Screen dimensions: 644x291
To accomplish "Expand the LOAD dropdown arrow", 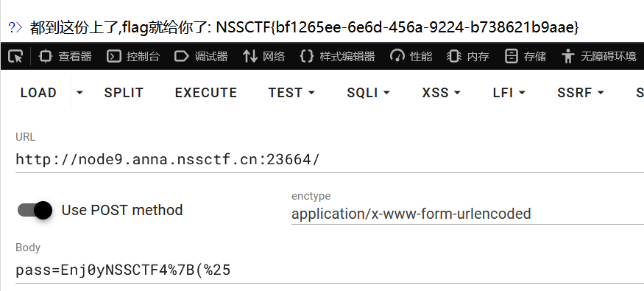I will click(x=79, y=93).
